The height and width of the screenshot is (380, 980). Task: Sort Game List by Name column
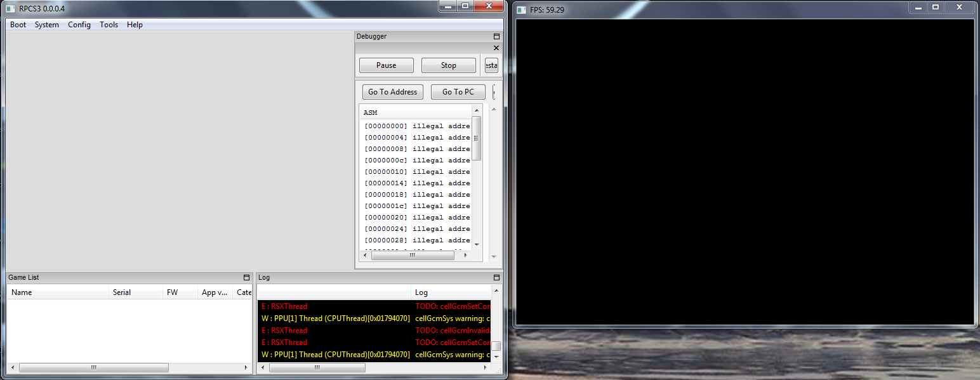[58, 292]
